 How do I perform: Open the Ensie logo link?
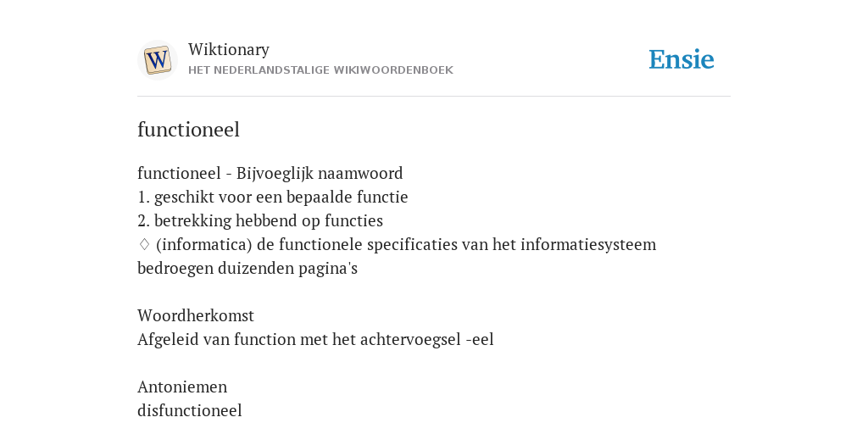(682, 60)
